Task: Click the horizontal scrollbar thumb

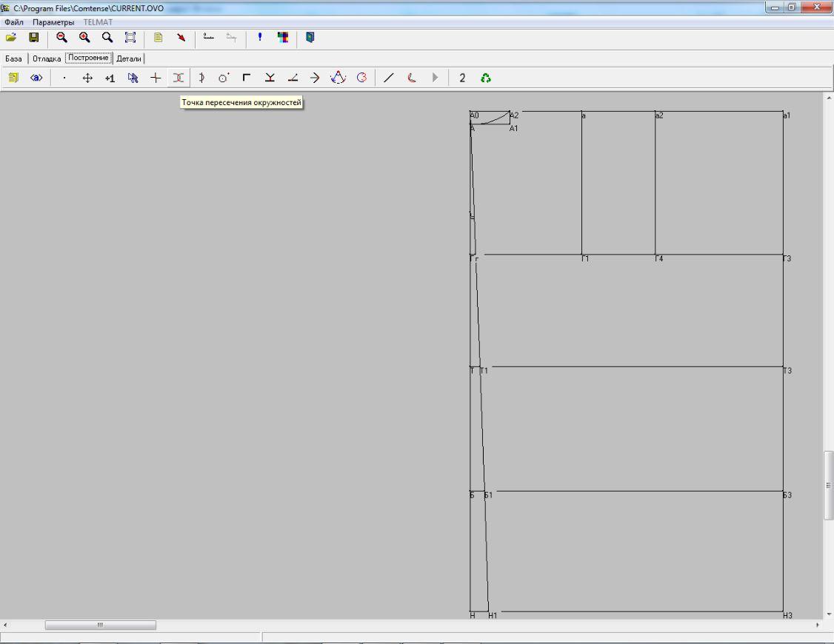Action: click(100, 625)
